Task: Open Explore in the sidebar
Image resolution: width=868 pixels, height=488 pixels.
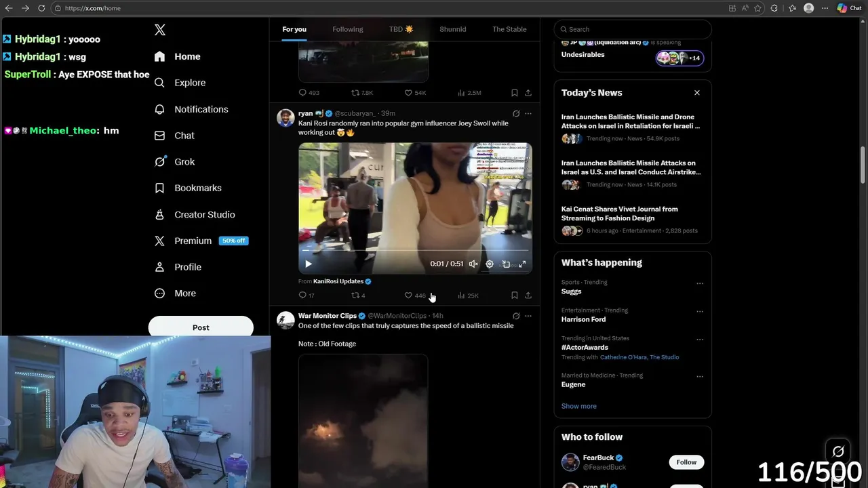Action: coord(180,83)
